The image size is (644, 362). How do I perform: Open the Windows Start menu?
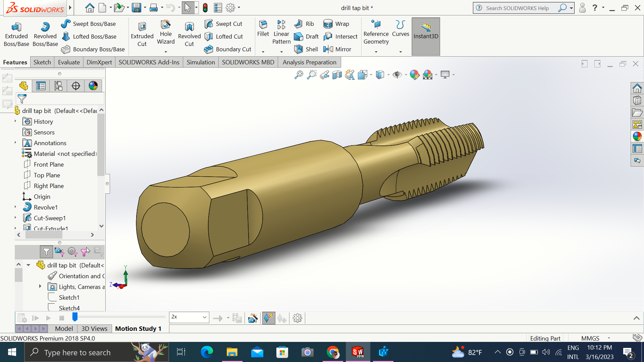(12, 352)
